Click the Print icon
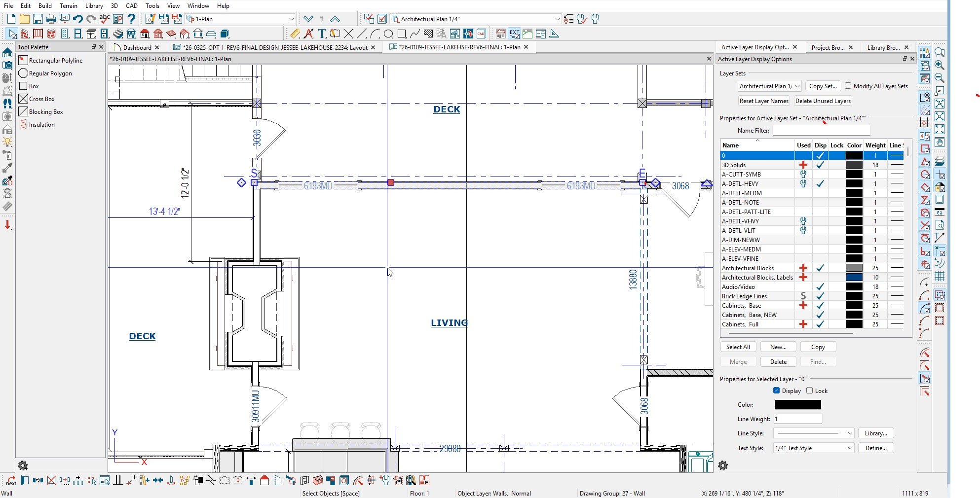This screenshot has width=980, height=498. (x=51, y=19)
